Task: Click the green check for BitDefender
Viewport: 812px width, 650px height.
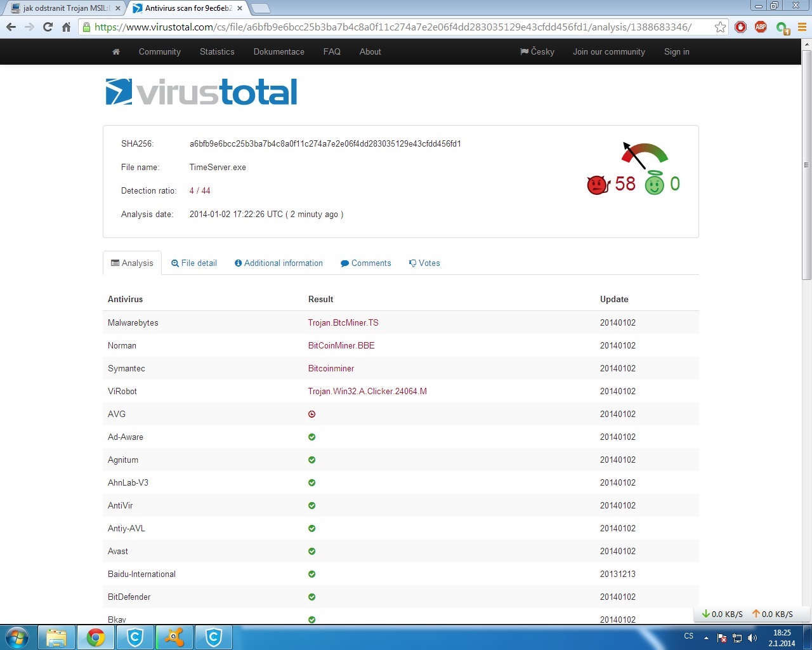Action: click(311, 597)
